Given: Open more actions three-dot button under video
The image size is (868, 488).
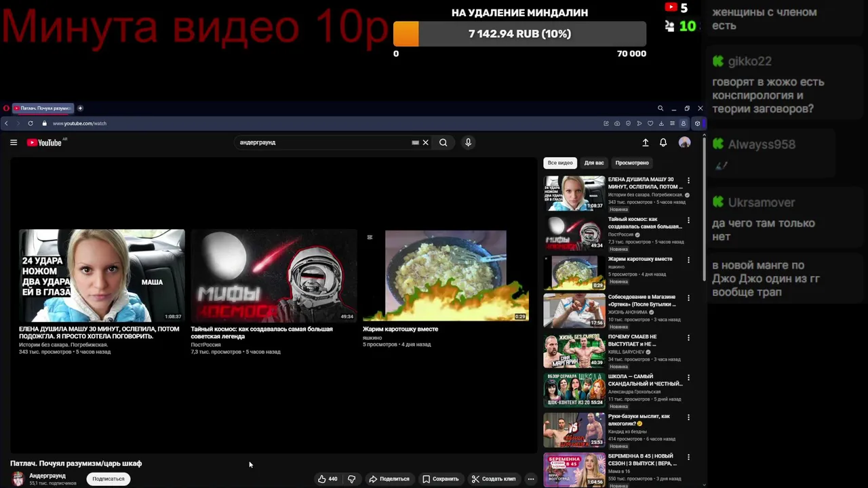Looking at the screenshot, I should (531, 479).
